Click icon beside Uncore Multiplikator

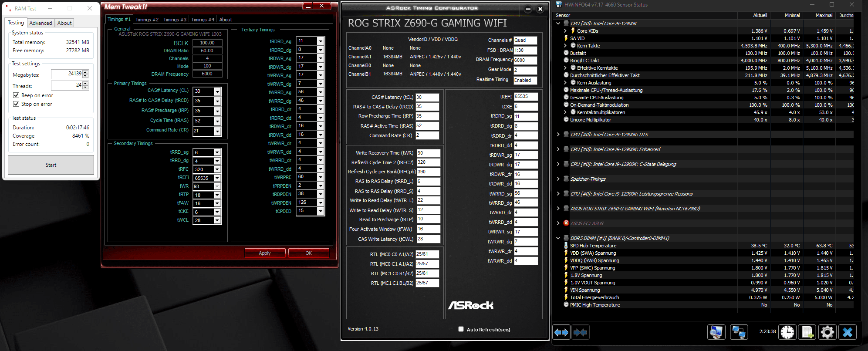[566, 119]
